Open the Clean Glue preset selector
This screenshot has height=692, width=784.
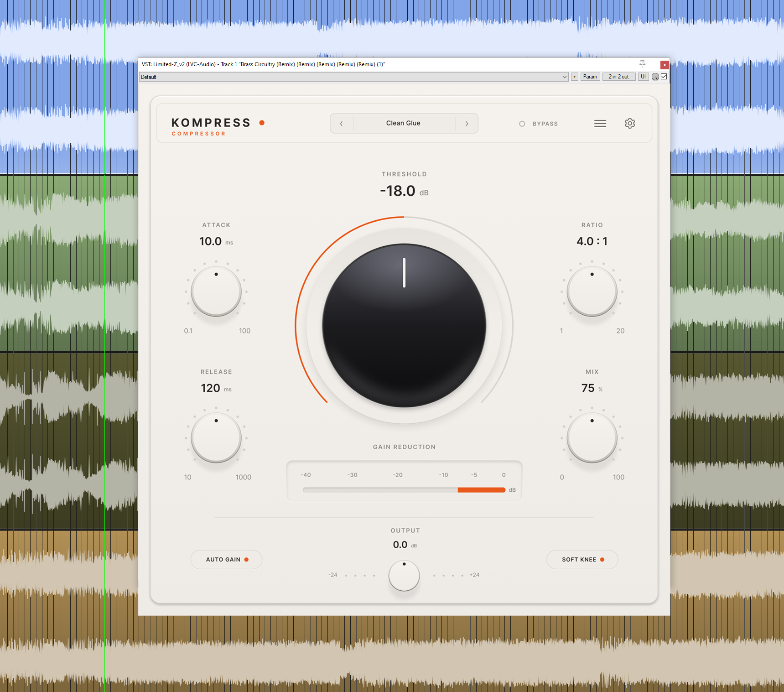(x=404, y=123)
